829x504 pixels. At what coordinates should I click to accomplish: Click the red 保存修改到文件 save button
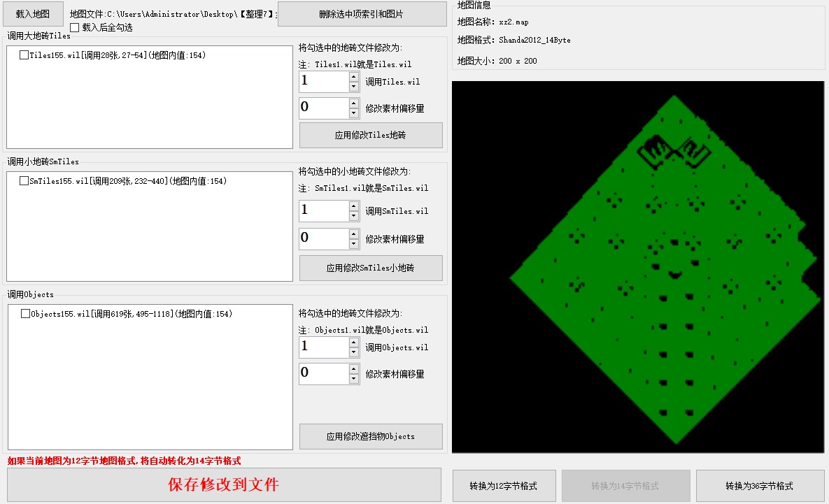224,484
